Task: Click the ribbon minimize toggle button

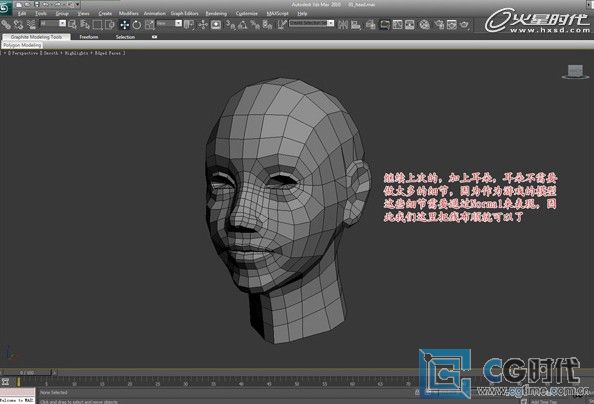Action: pos(154,37)
